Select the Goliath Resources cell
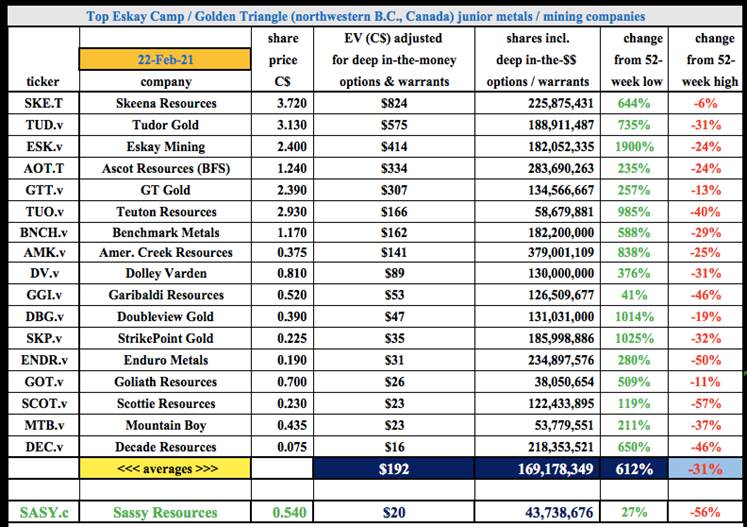The height and width of the screenshot is (527, 747). [165, 382]
